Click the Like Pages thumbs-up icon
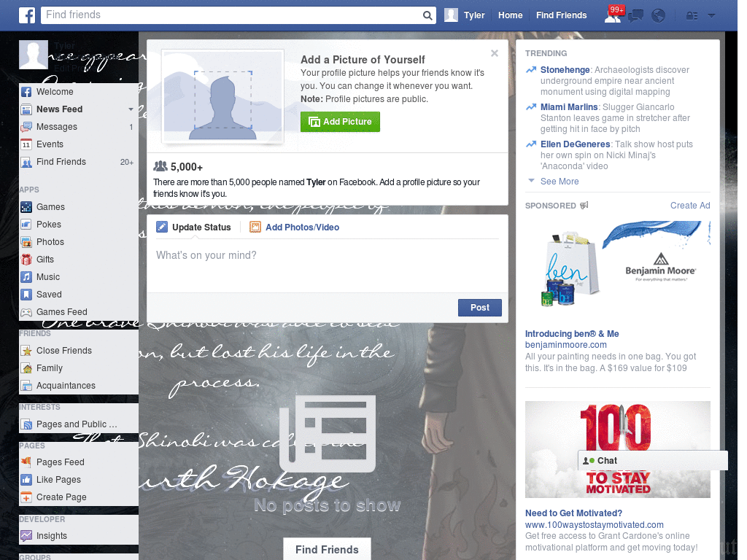Image resolution: width=747 pixels, height=560 pixels. tap(26, 480)
